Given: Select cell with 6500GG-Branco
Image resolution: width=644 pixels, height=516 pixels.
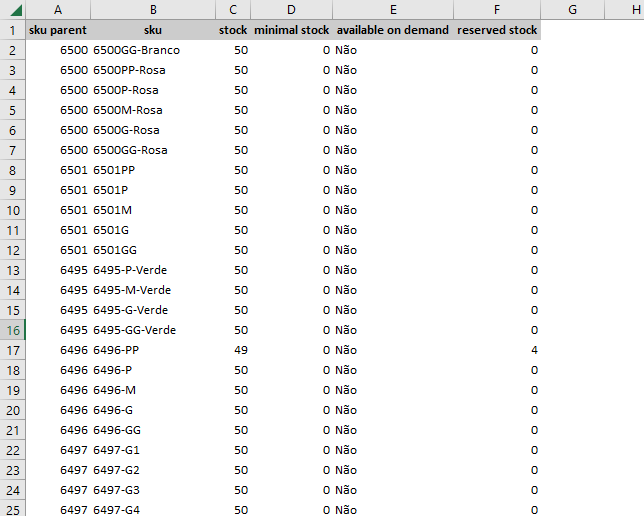Looking at the screenshot, I should 153,50.
